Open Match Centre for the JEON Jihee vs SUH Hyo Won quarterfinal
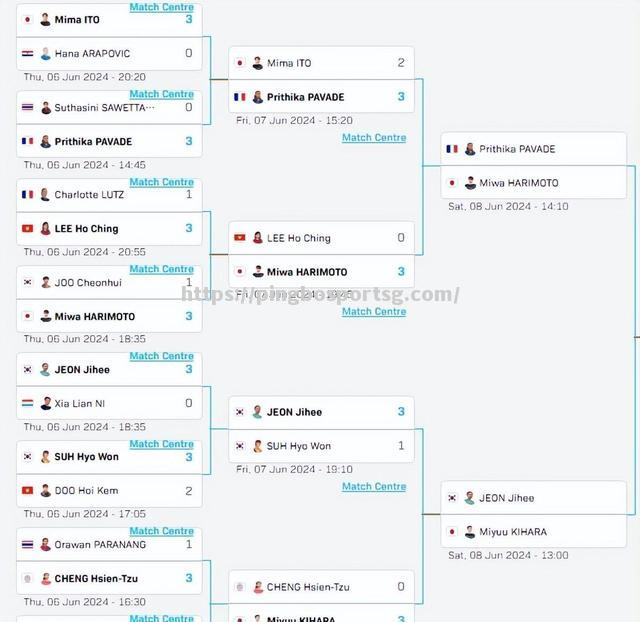 click(374, 486)
